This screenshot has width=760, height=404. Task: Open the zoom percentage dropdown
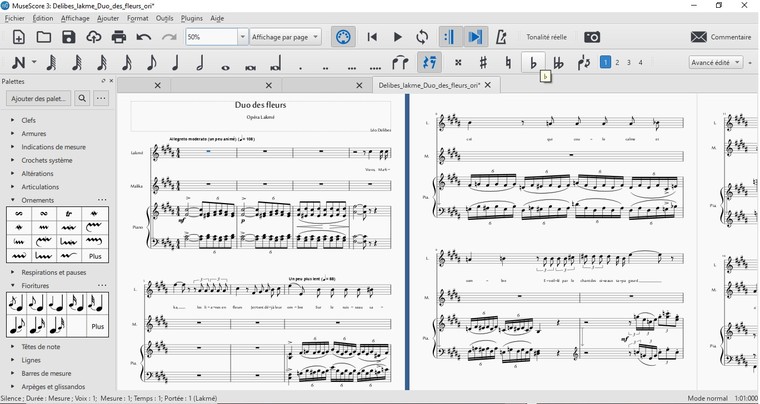pos(243,37)
